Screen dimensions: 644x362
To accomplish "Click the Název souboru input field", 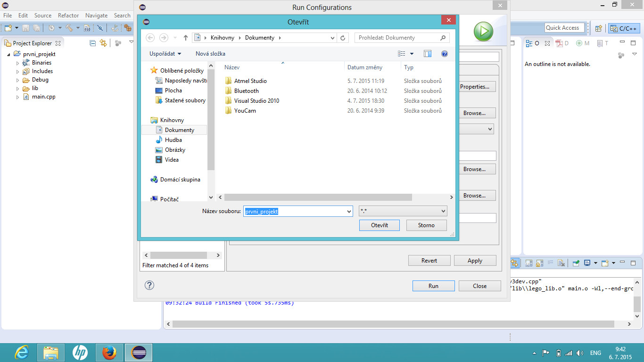I will [297, 212].
